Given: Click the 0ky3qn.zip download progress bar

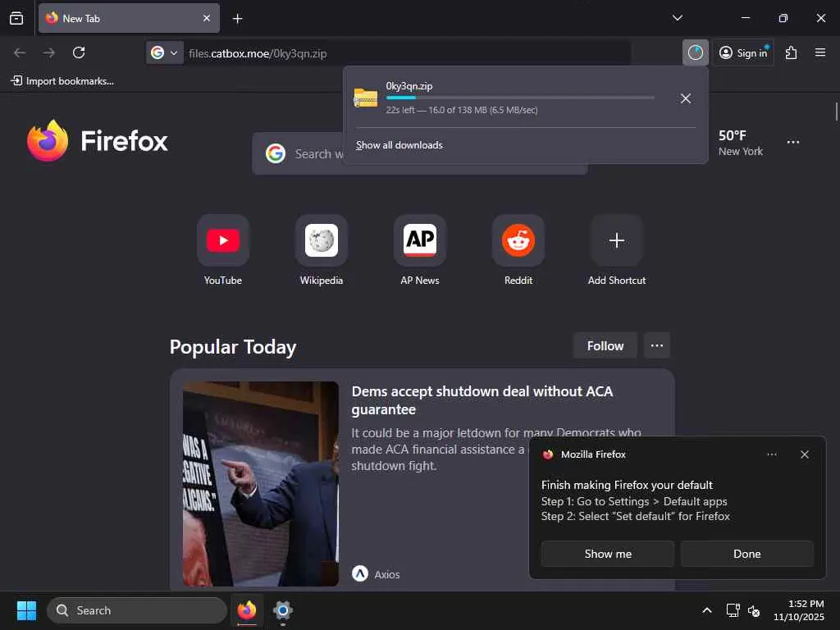Looking at the screenshot, I should (x=519, y=98).
